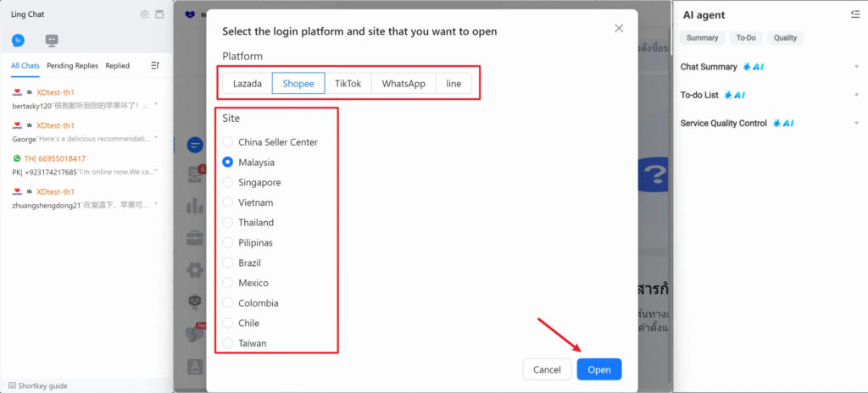Expand the Chat Summary section arrow
Image resolution: width=868 pixels, height=393 pixels.
coord(856,67)
